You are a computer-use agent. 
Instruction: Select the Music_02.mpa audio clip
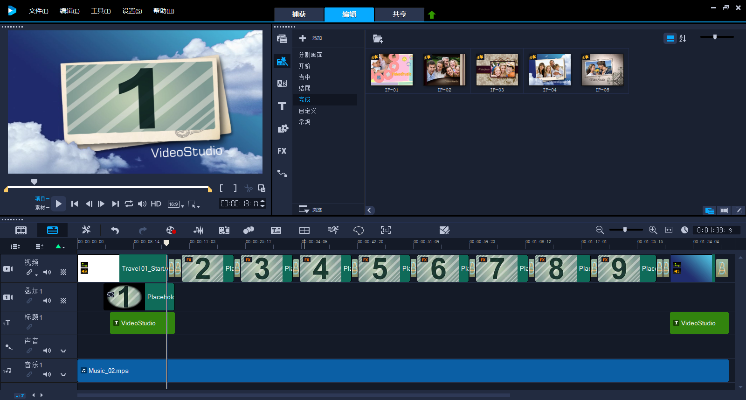tap(400, 370)
